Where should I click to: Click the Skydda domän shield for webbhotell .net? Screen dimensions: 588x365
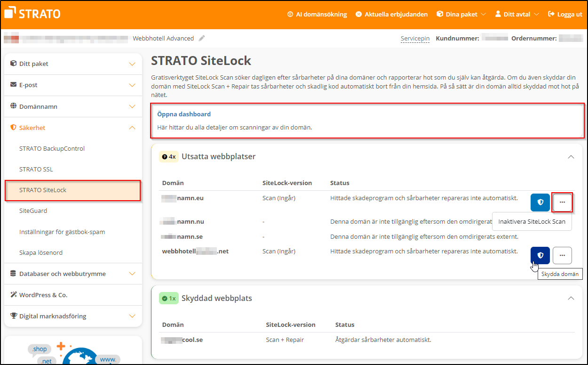click(x=540, y=255)
